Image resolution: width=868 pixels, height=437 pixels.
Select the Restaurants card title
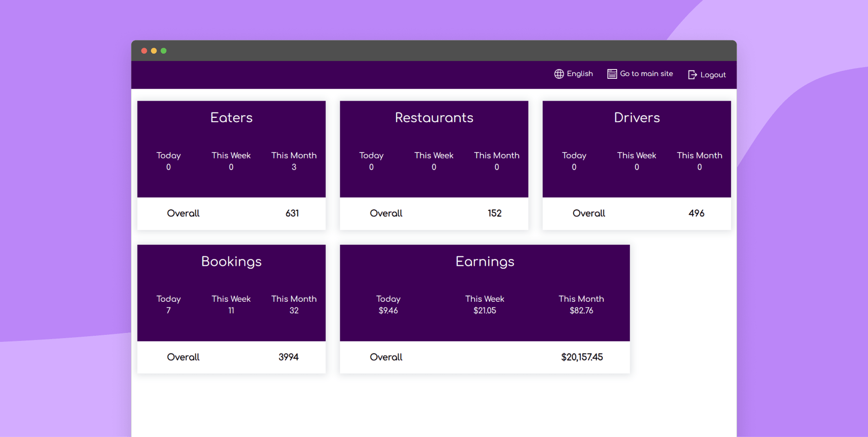[434, 118]
